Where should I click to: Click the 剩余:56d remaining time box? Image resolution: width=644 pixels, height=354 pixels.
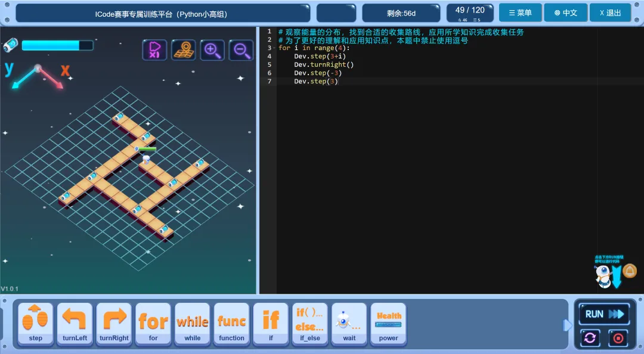pyautogui.click(x=401, y=13)
